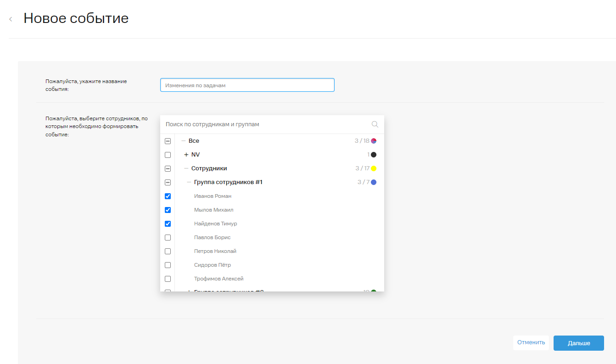Uncheck the Иванов Роман checkbox
The height and width of the screenshot is (364, 616).
(168, 196)
